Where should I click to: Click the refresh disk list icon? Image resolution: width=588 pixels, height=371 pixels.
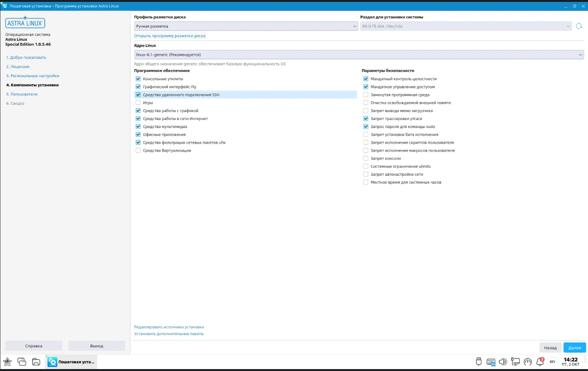pos(579,26)
